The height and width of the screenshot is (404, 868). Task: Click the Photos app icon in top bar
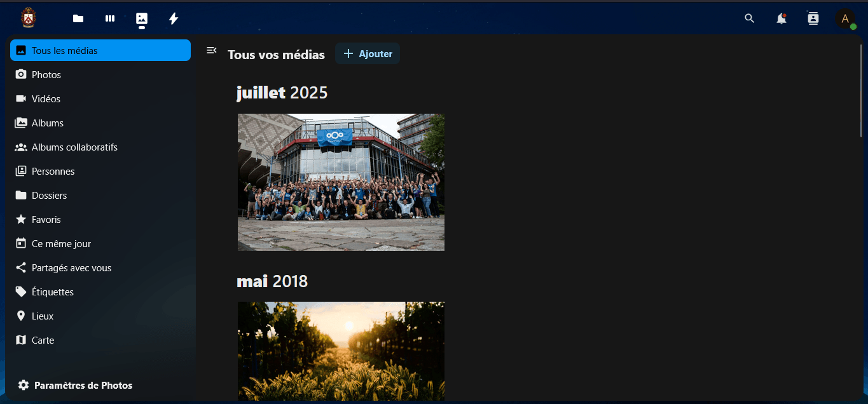point(142,18)
